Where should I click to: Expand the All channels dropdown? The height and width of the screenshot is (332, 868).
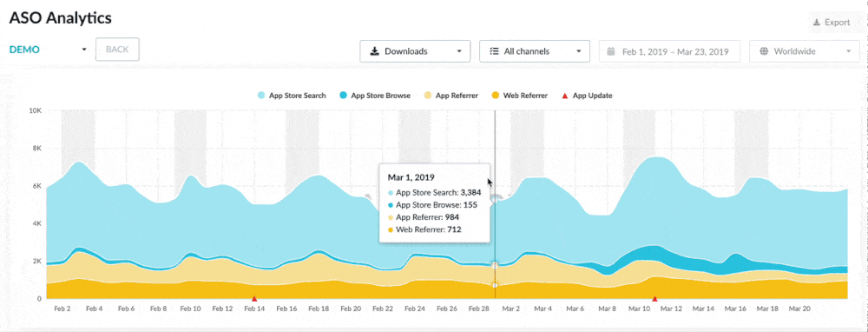[535, 51]
